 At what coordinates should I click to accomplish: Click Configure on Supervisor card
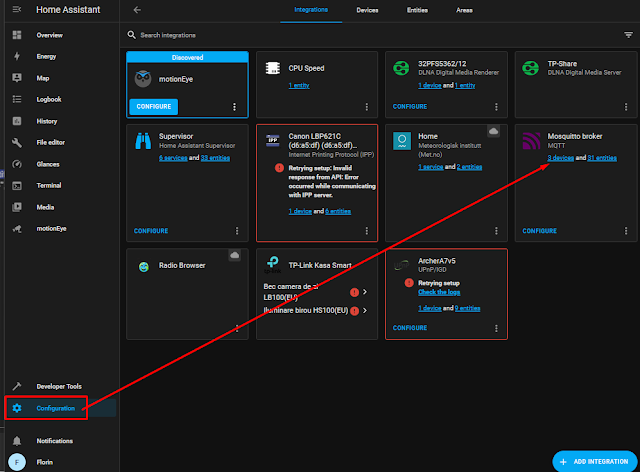tap(151, 231)
